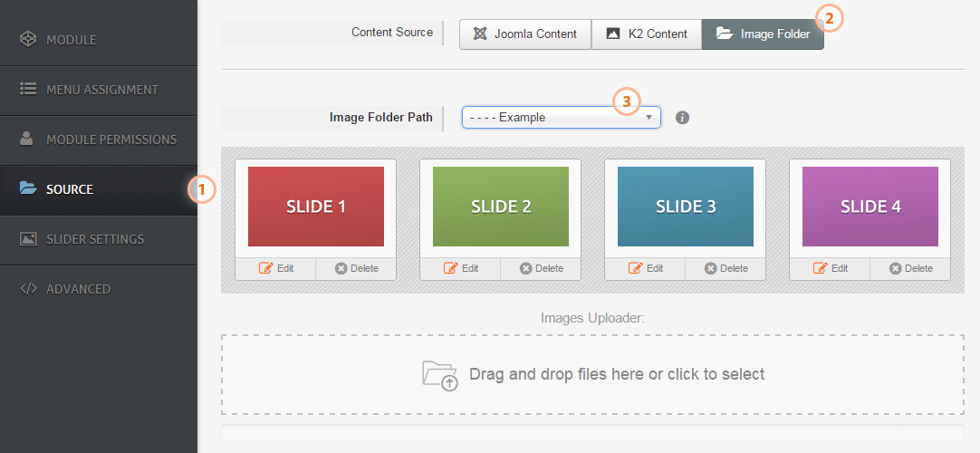The image size is (980, 453).
Task: Open the Image Folder Path dropdown
Action: click(x=561, y=118)
